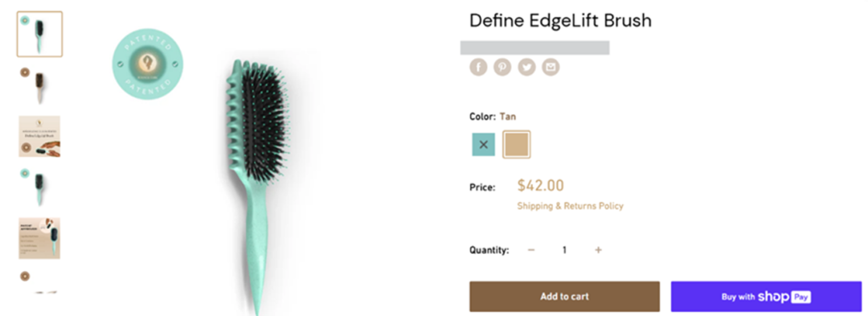
Task: Select second brown brush thumbnail
Action: (x=39, y=85)
